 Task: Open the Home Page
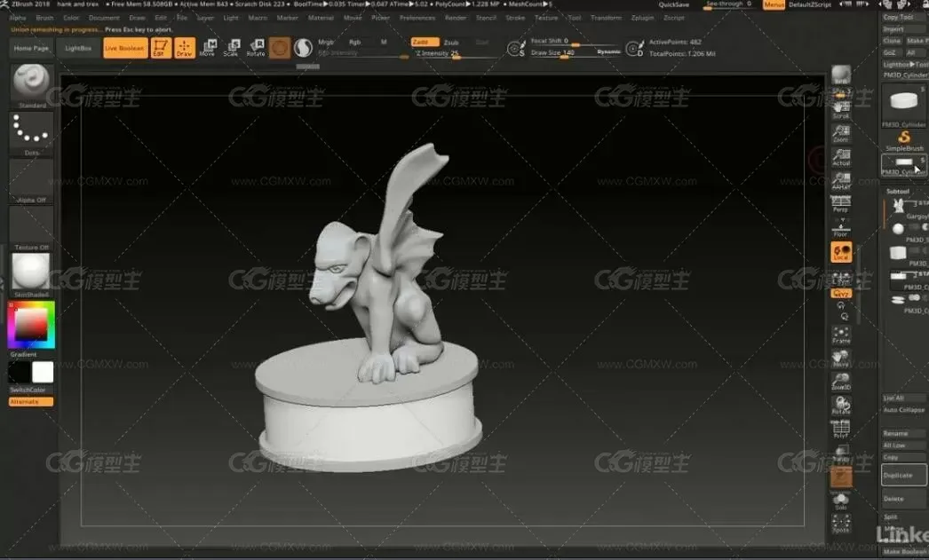click(x=31, y=48)
